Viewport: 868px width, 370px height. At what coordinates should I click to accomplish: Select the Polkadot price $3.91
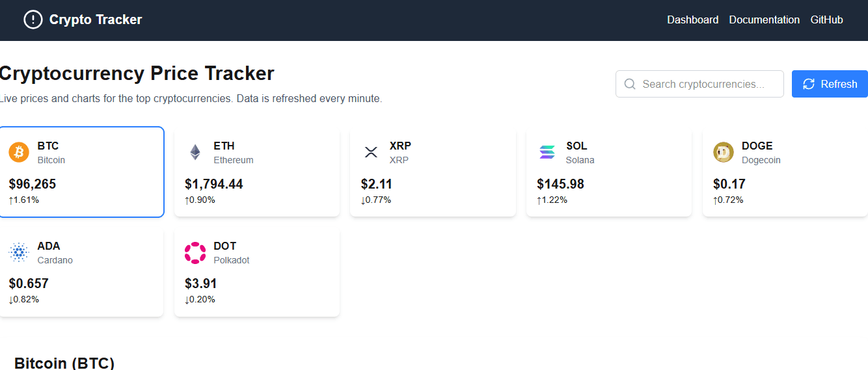click(201, 284)
